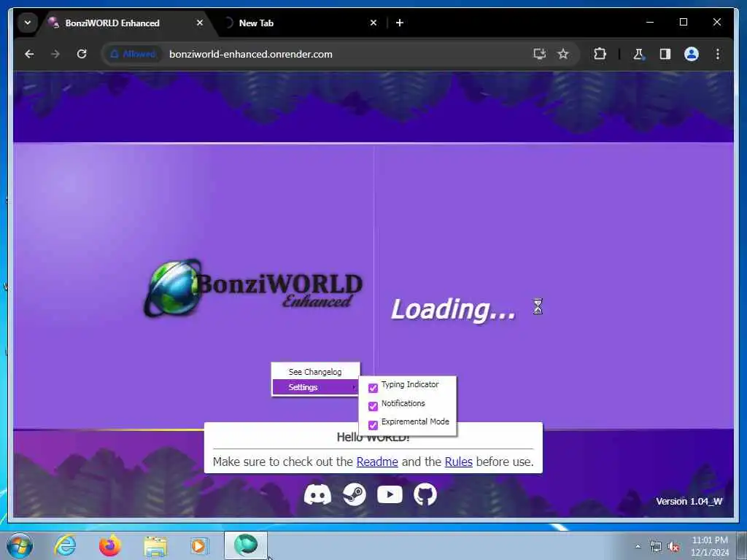Toggle the Notifications checkbox
Viewport: 747px width, 560px height.
373,406
